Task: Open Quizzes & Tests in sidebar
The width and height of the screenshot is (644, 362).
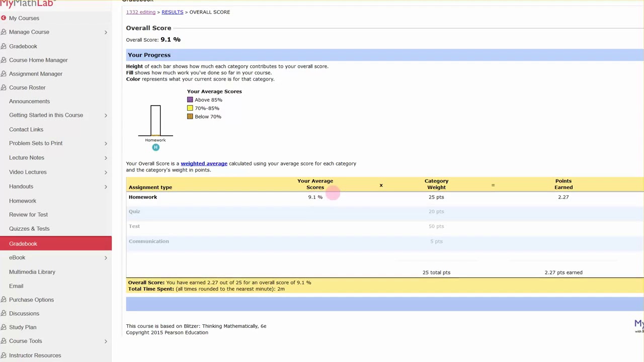Action: click(29, 229)
